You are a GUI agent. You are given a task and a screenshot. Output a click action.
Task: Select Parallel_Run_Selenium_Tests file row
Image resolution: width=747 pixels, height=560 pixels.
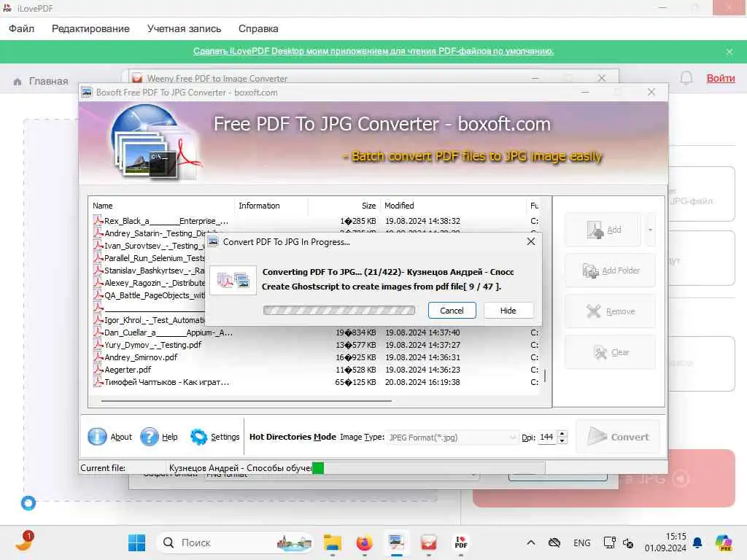pyautogui.click(x=150, y=258)
